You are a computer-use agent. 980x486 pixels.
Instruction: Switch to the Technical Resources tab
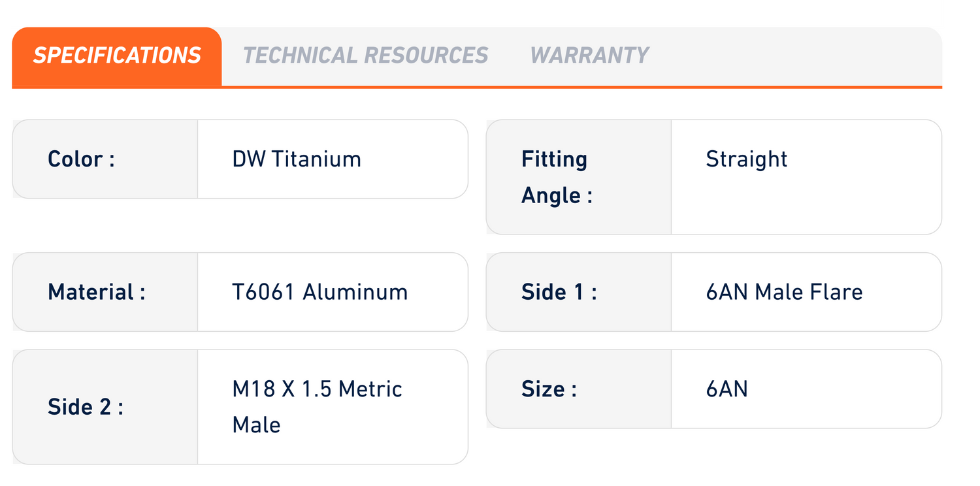(x=365, y=56)
